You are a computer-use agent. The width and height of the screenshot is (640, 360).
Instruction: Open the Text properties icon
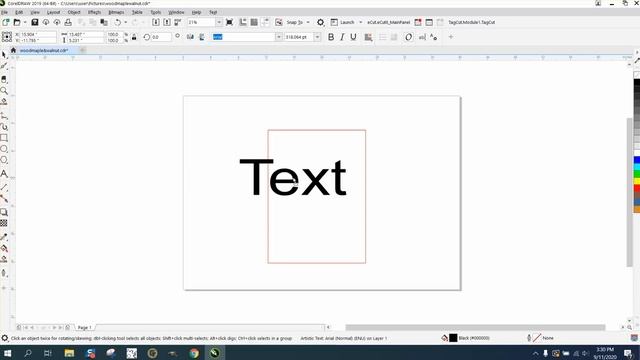tap(433, 37)
